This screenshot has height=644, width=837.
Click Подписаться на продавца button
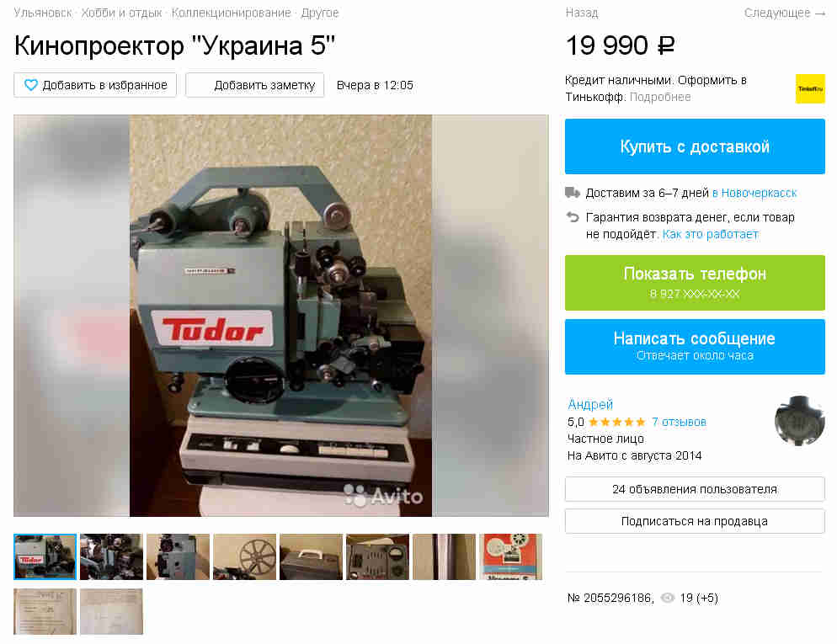pyautogui.click(x=695, y=521)
